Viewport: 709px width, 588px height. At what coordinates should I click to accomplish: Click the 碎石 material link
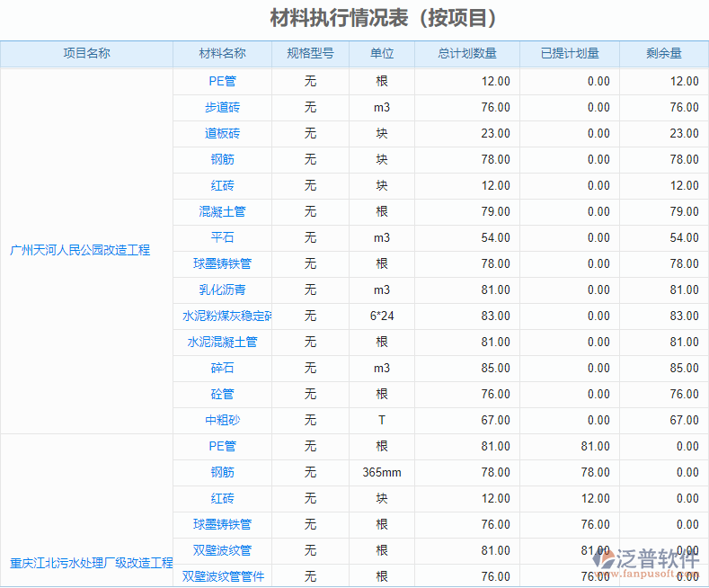click(222, 369)
